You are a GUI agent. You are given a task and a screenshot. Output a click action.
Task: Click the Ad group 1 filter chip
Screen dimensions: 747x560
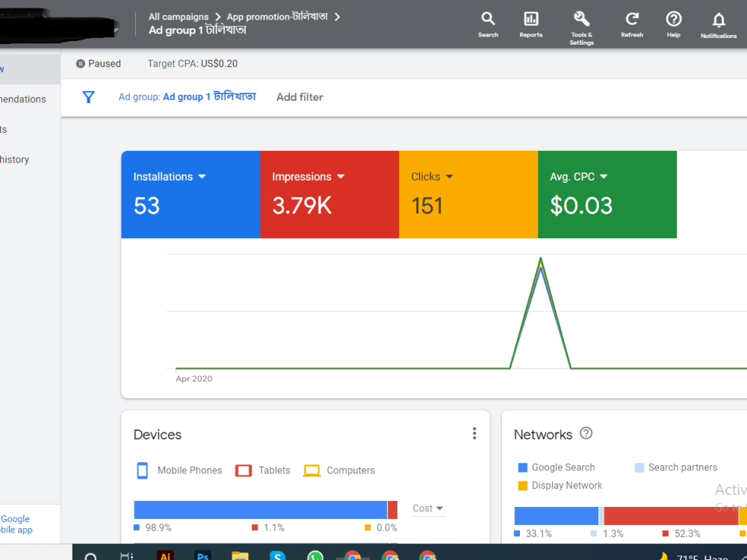click(x=187, y=97)
